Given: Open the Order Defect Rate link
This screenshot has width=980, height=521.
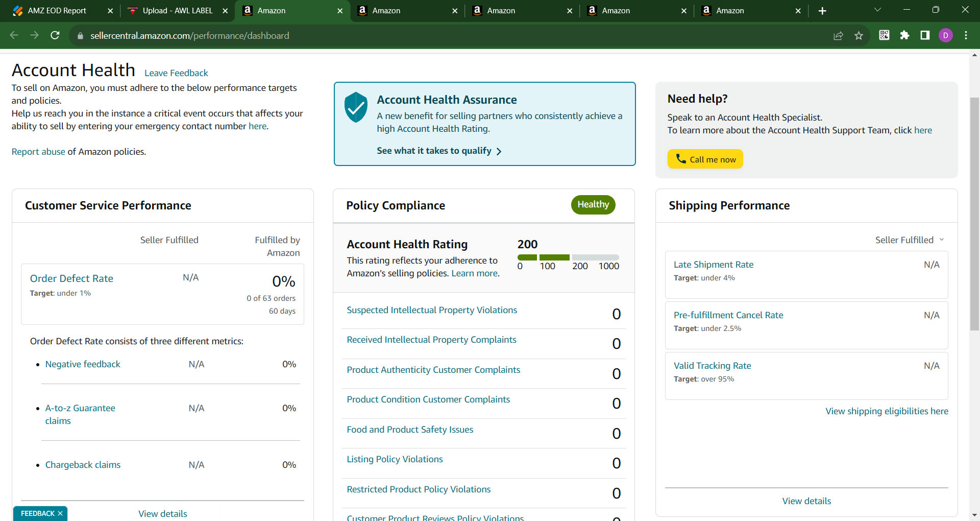Looking at the screenshot, I should [x=71, y=278].
